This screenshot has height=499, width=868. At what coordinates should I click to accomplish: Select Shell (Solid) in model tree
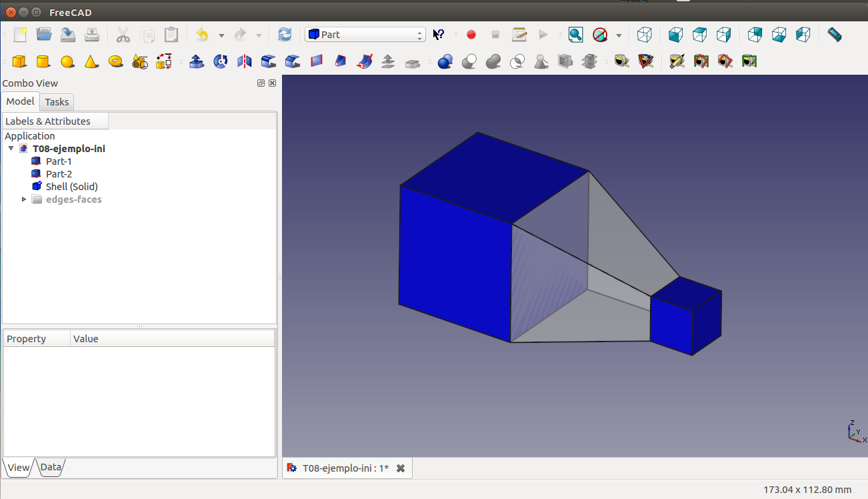coord(71,187)
